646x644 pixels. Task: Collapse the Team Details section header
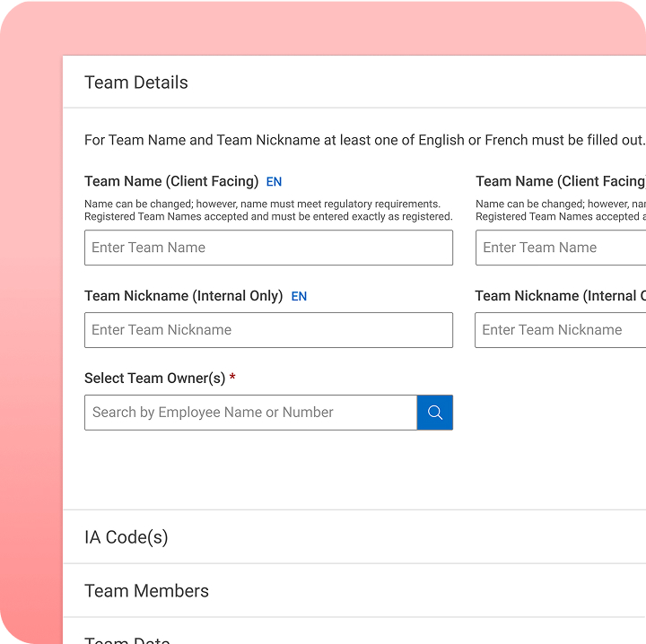pyautogui.click(x=354, y=82)
